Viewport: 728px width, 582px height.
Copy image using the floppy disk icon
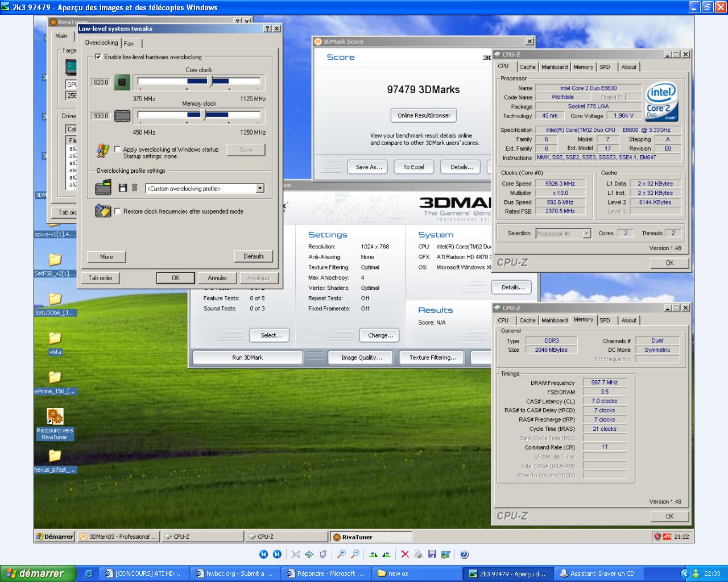[x=432, y=554]
